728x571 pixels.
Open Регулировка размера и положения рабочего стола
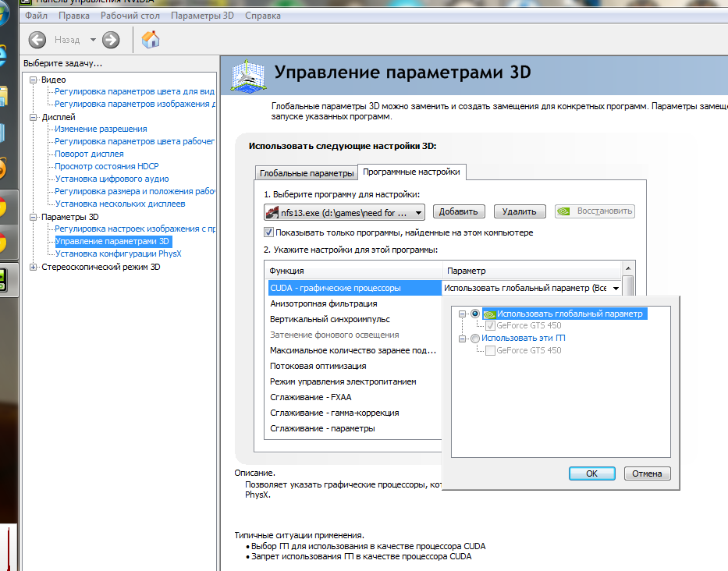135,191
